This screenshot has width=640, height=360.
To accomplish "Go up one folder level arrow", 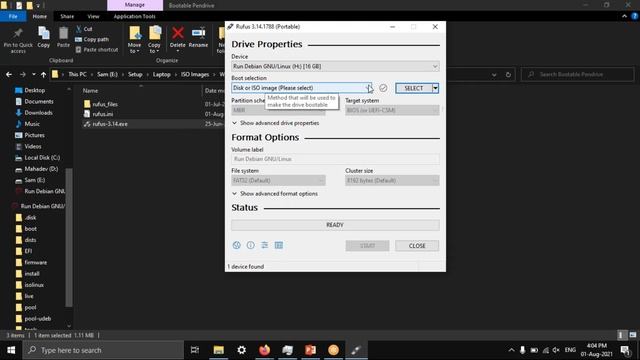I will pyautogui.click(x=43, y=75).
